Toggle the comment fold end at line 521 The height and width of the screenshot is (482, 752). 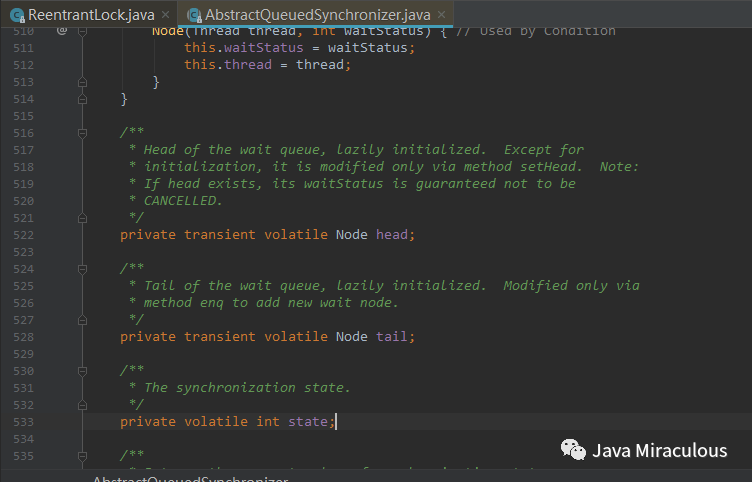(x=82, y=218)
